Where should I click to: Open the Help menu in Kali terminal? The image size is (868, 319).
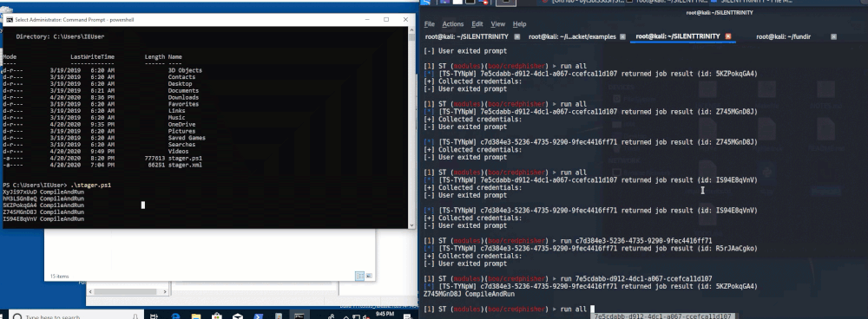click(519, 24)
